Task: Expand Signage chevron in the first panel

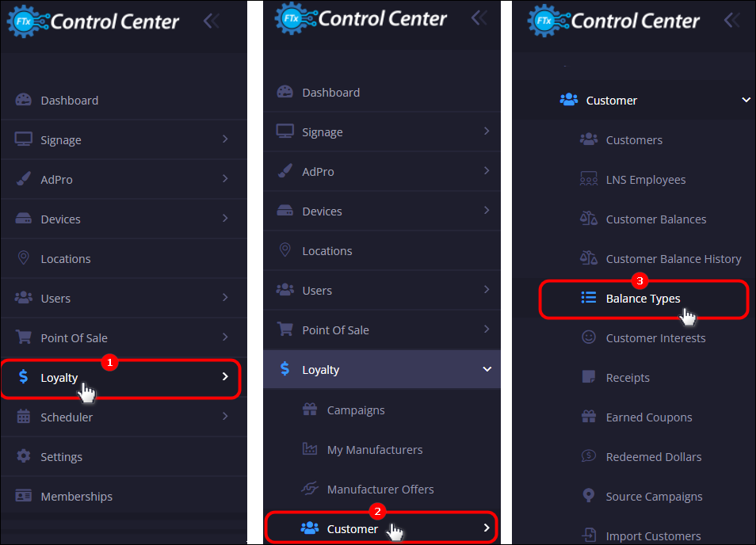Action: pos(225,139)
